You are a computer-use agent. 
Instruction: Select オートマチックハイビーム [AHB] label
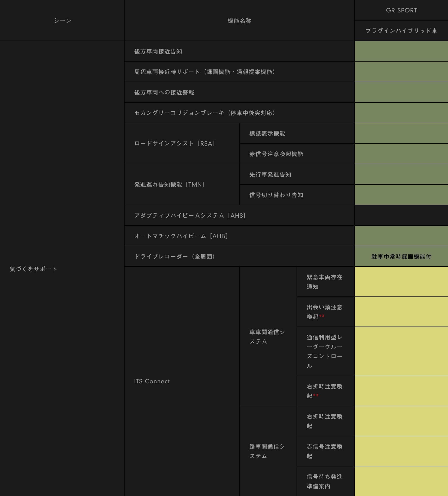click(181, 236)
